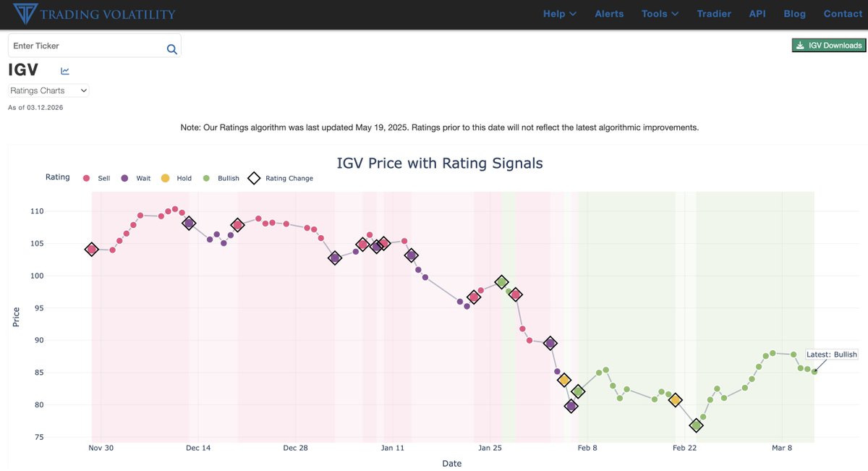868x471 pixels.
Task: Expand the Tools menu
Action: 659,13
